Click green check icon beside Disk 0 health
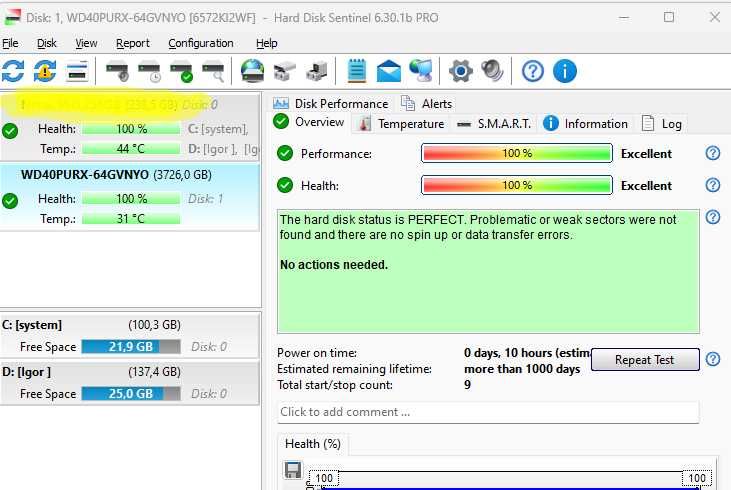This screenshot has height=490, width=731. tap(10, 131)
